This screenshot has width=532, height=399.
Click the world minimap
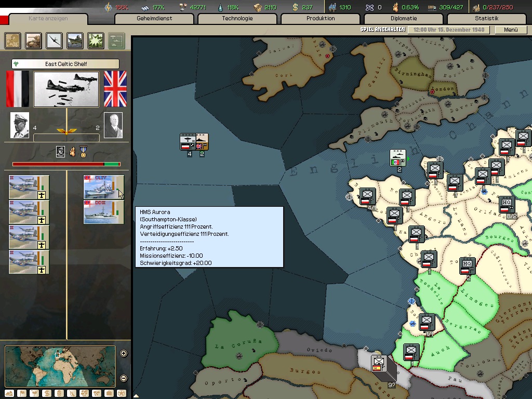(x=60, y=366)
